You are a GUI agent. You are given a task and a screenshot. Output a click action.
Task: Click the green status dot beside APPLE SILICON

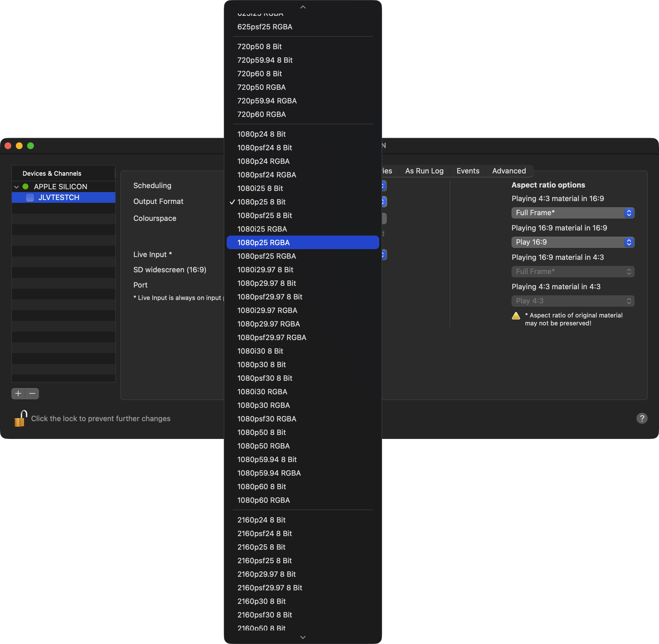coord(25,186)
